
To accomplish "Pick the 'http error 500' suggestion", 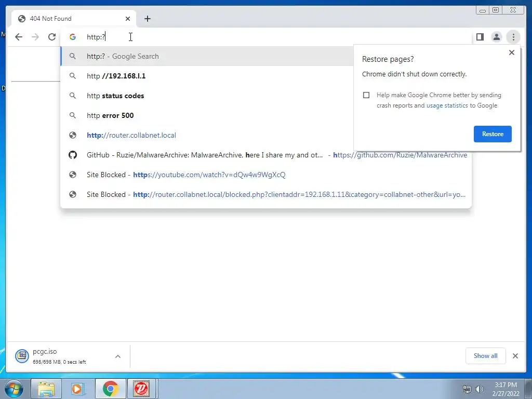I will 207,115.
